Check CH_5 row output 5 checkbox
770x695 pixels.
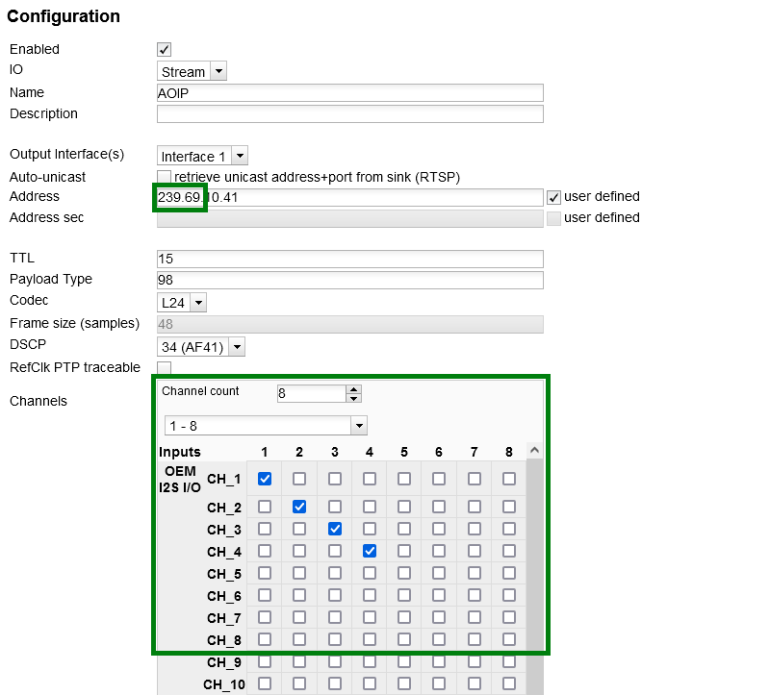[x=404, y=573]
